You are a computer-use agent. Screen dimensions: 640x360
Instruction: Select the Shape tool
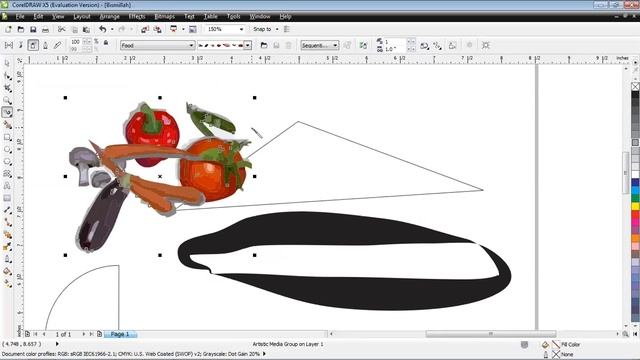coord(7,76)
